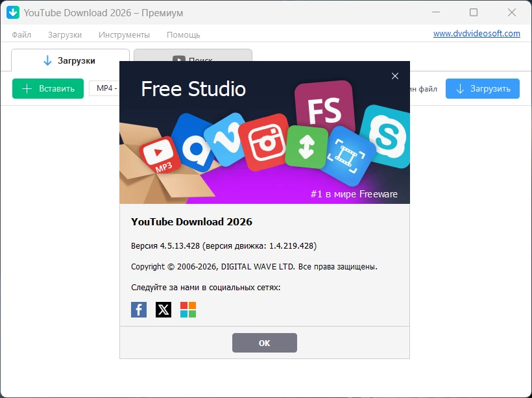532x398 pixels.
Task: Open the Файл menu
Action: click(21, 34)
